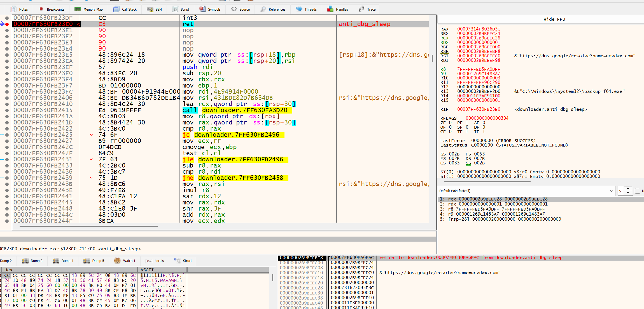The image size is (644, 309).
Task: Toggle breakpoint dot at 00007FF630FB2415
Action: pyautogui.click(x=7, y=110)
